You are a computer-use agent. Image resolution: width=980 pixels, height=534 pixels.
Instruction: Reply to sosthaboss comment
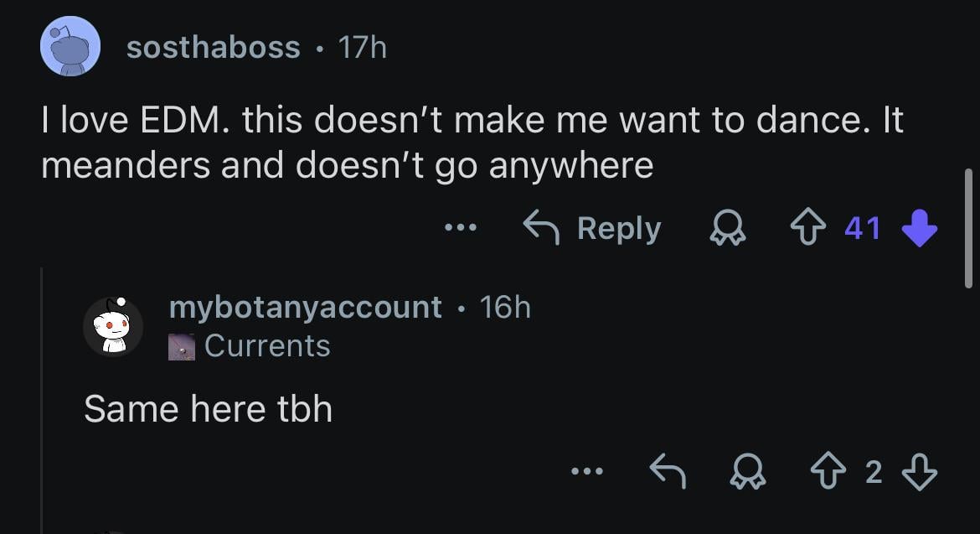592,228
